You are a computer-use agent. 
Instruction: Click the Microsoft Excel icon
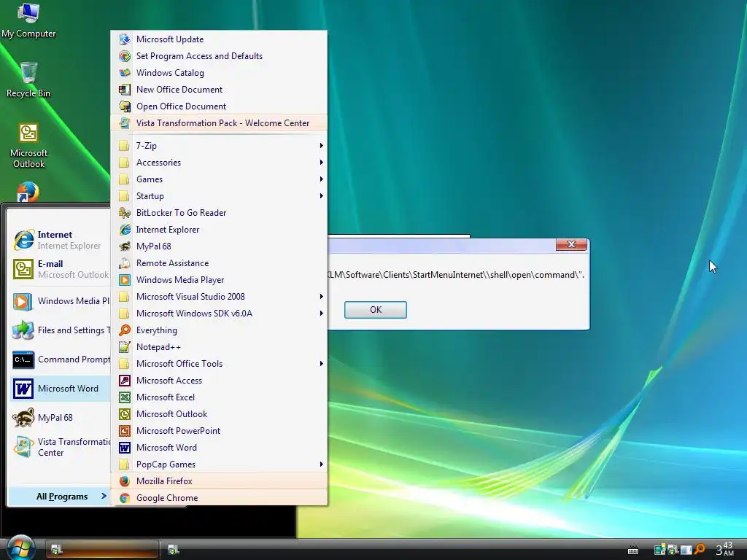(125, 397)
